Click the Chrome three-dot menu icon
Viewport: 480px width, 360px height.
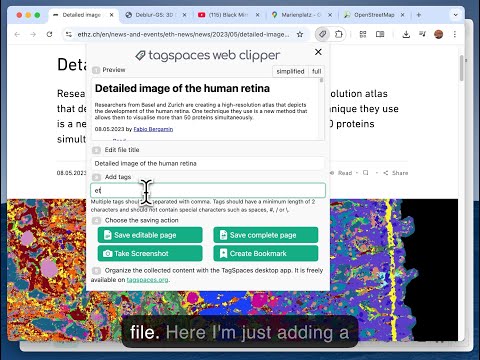pyautogui.click(x=455, y=34)
